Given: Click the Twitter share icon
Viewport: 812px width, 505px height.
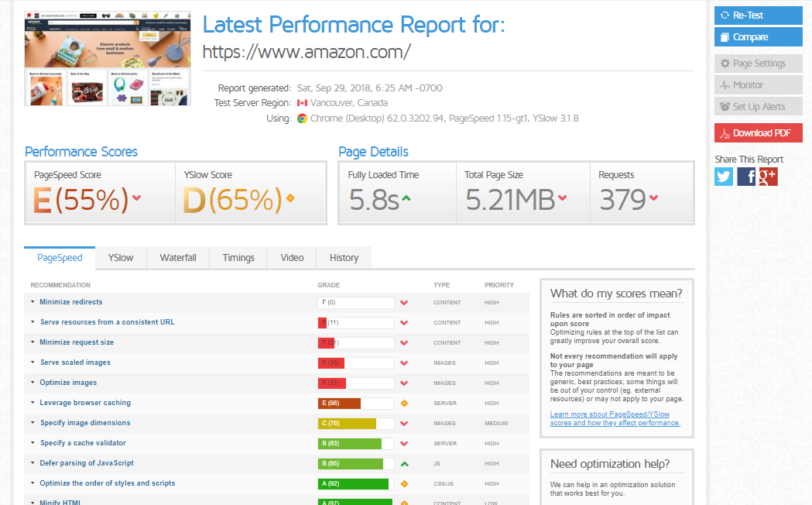Looking at the screenshot, I should point(724,177).
